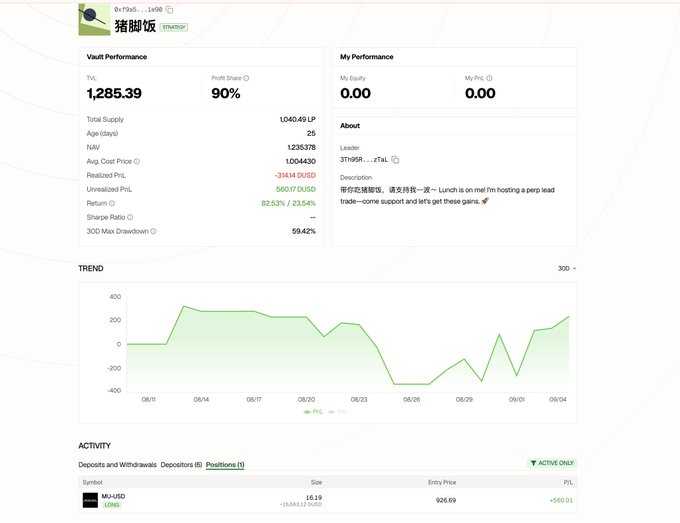Viewport: 680px width, 523px height.
Task: Click the 08/26 date label on chart
Action: point(412,399)
